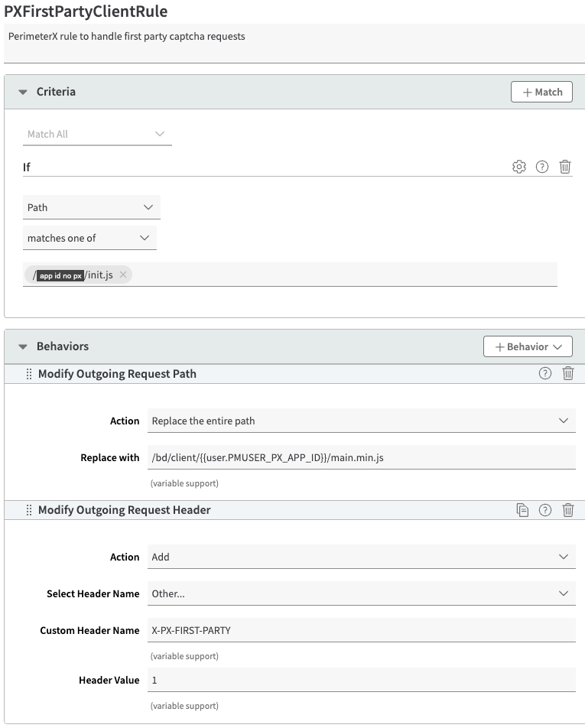
Task: Open help for Modify Outgoing Request Header
Action: tap(545, 510)
